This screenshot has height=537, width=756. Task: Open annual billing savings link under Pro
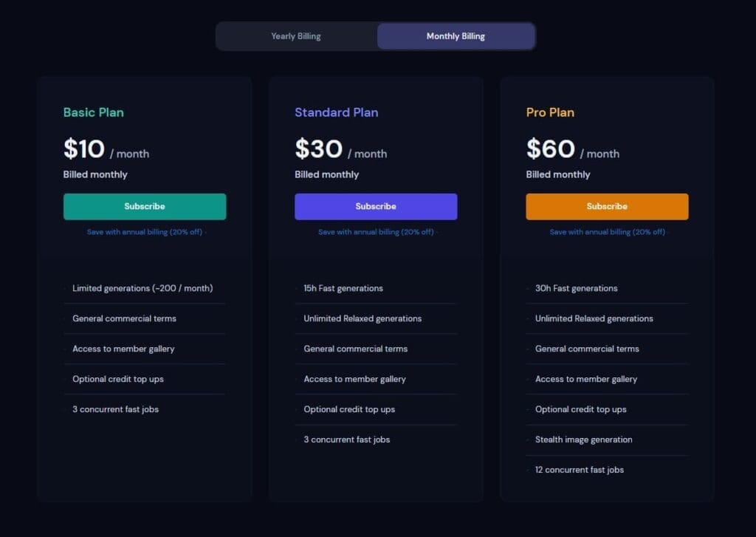coord(607,232)
